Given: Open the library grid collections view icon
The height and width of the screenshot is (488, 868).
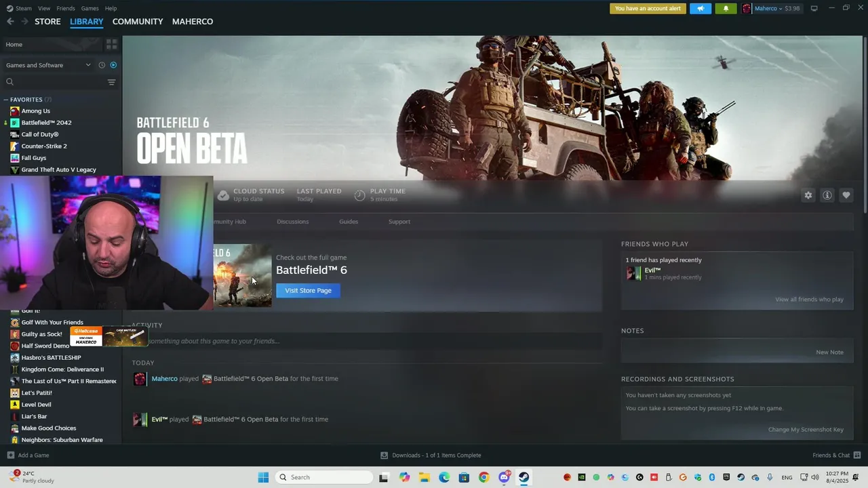Looking at the screenshot, I should point(112,44).
